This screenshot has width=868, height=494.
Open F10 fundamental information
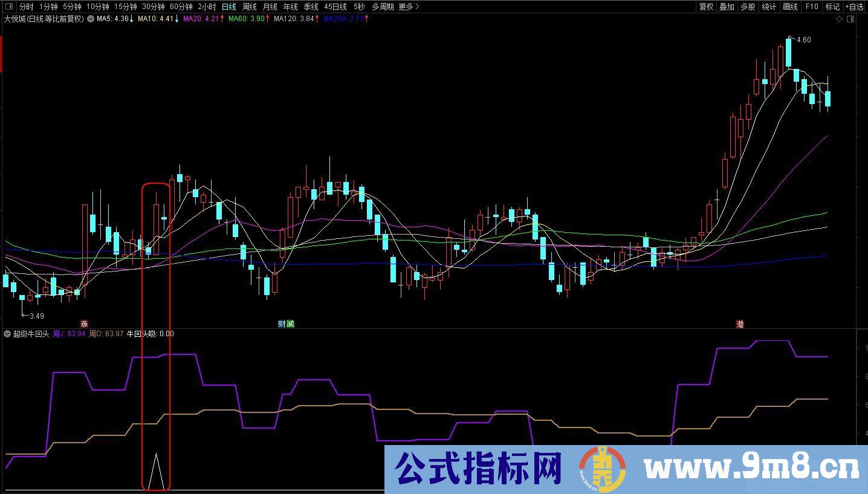tap(811, 7)
